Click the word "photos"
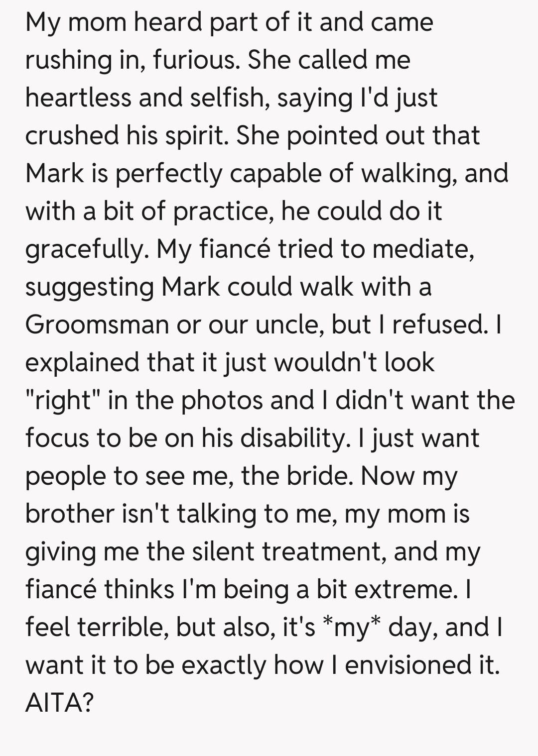Viewport: 538px width, 756px height. [222, 400]
